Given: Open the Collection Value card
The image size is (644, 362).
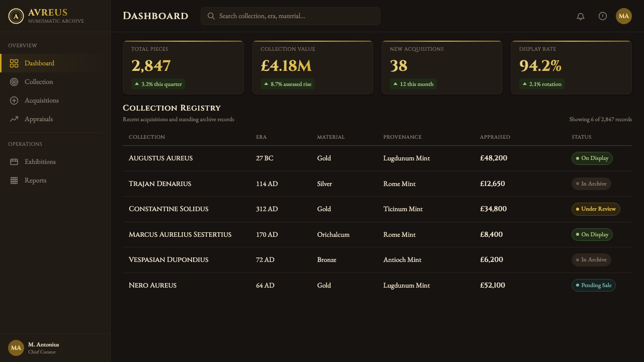Looking at the screenshot, I should pos(312,67).
